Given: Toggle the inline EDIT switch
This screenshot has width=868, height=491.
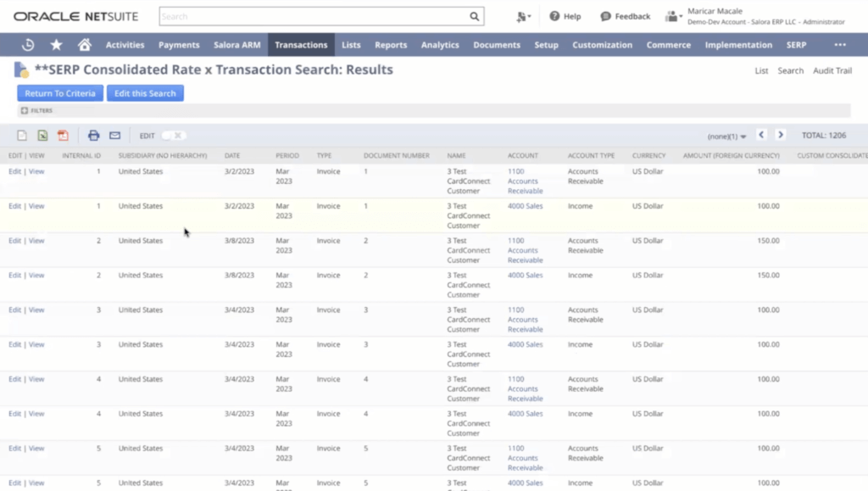Looking at the screenshot, I should point(173,136).
